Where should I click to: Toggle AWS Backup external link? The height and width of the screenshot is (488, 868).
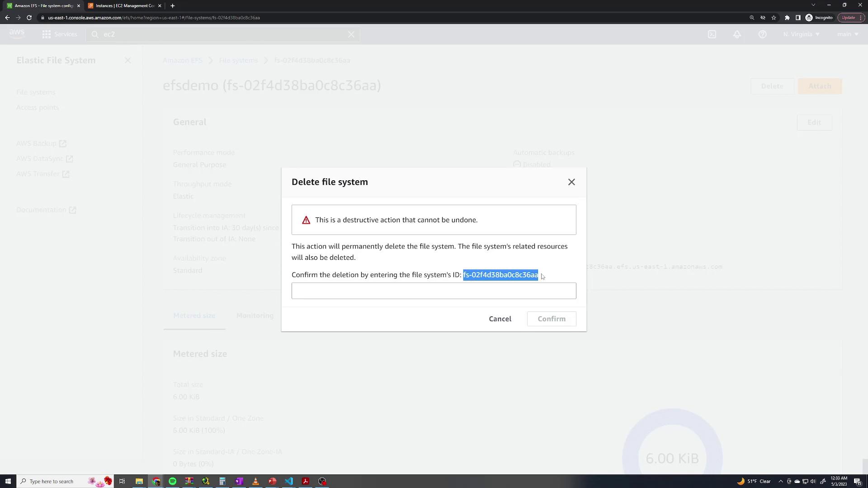[x=41, y=143]
